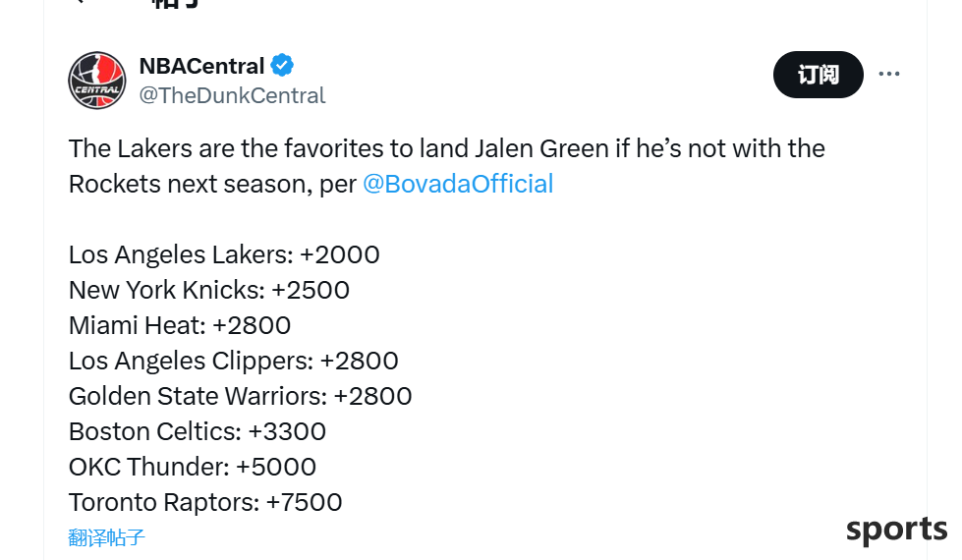The height and width of the screenshot is (560, 962).
Task: Select the Miami Heat +2800 line
Action: point(180,326)
